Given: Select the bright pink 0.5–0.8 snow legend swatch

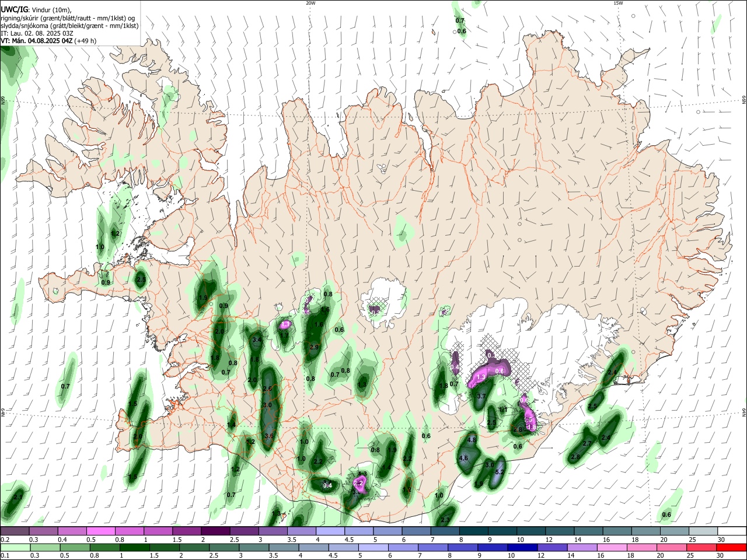Looking at the screenshot, I should coord(101,531).
